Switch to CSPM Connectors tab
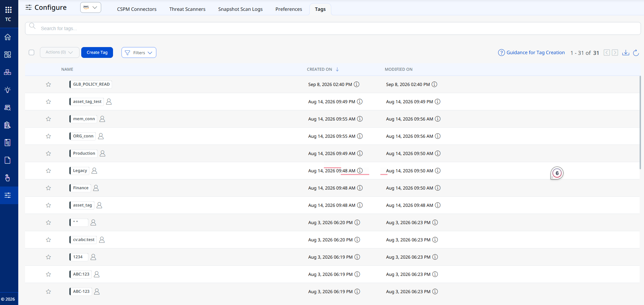 coord(137,9)
